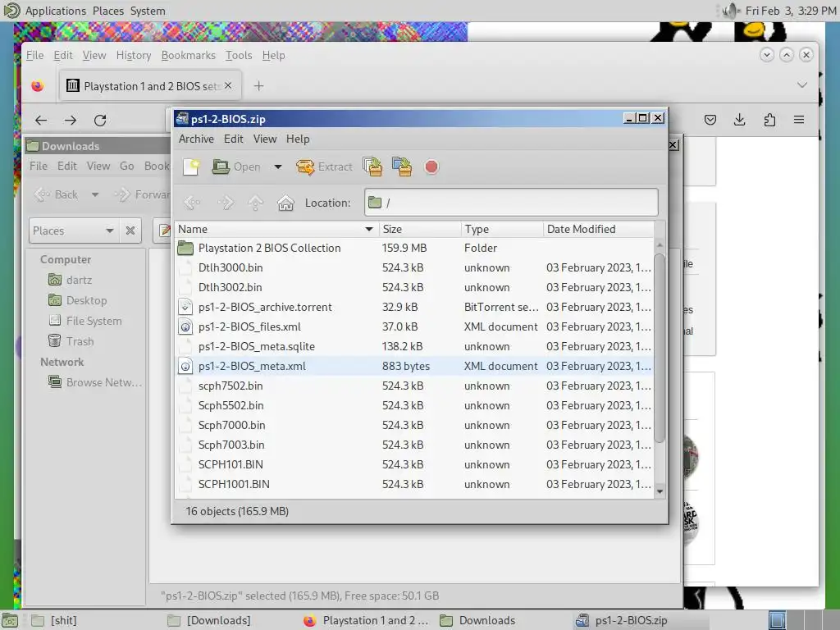Image resolution: width=840 pixels, height=630 pixels.
Task: Click the add folder to archive icon
Action: (402, 167)
